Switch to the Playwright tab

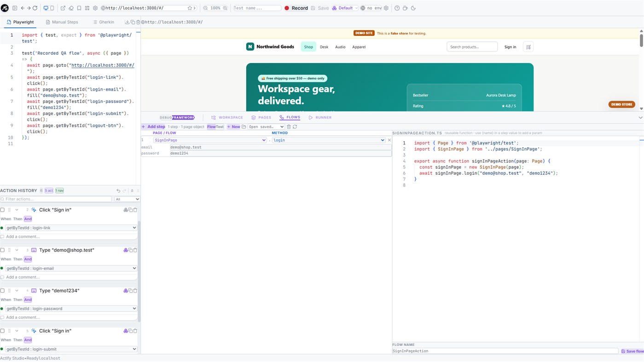[20, 22]
